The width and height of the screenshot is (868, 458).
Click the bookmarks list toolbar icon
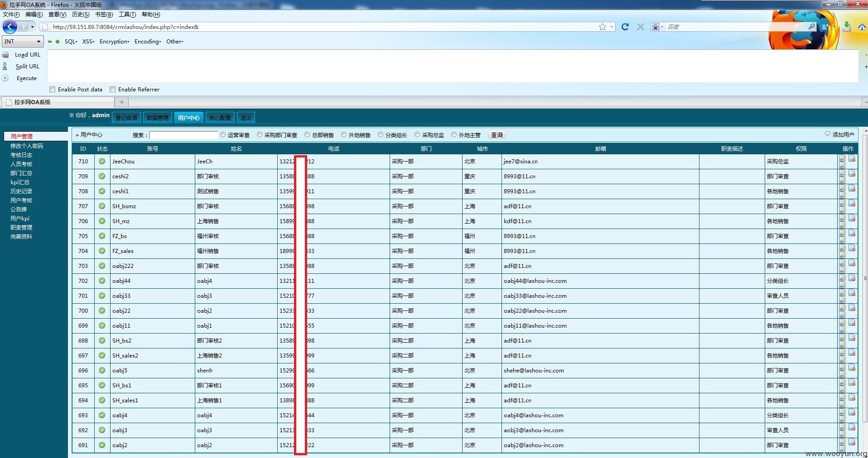click(826, 27)
